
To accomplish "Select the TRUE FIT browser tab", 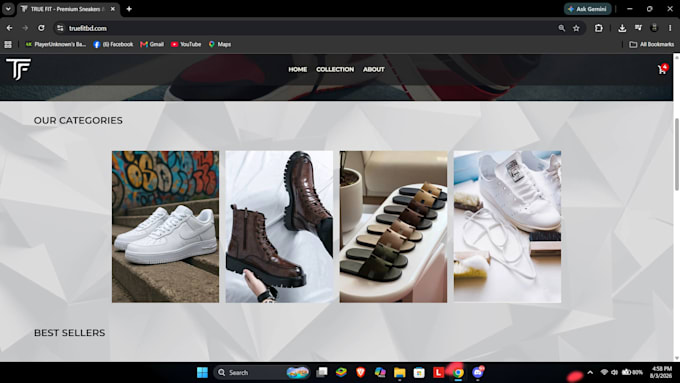I will coord(67,9).
